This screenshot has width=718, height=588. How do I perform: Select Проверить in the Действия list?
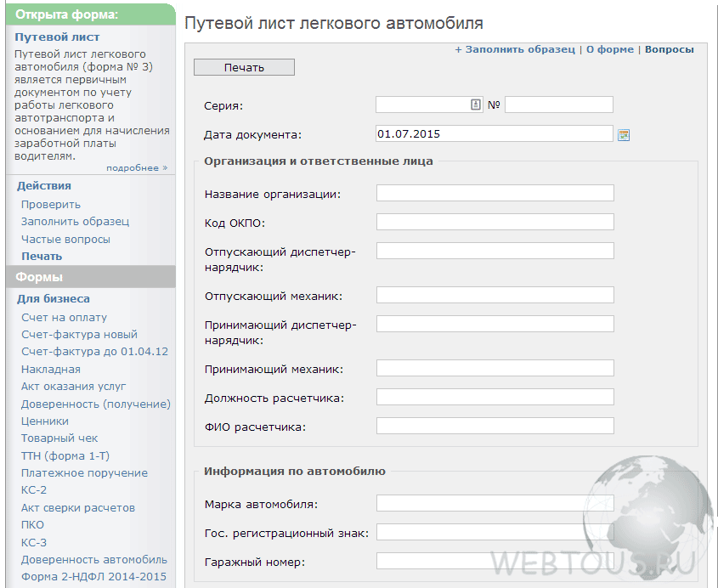click(x=51, y=204)
